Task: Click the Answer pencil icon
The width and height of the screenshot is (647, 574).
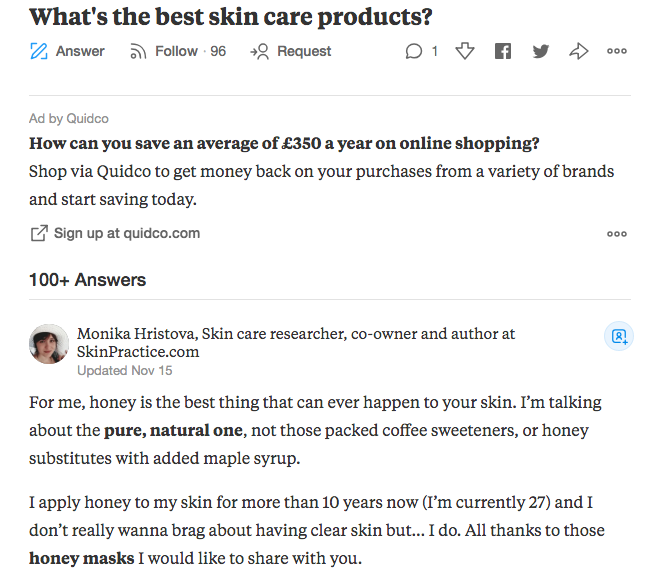Action: tap(39, 51)
